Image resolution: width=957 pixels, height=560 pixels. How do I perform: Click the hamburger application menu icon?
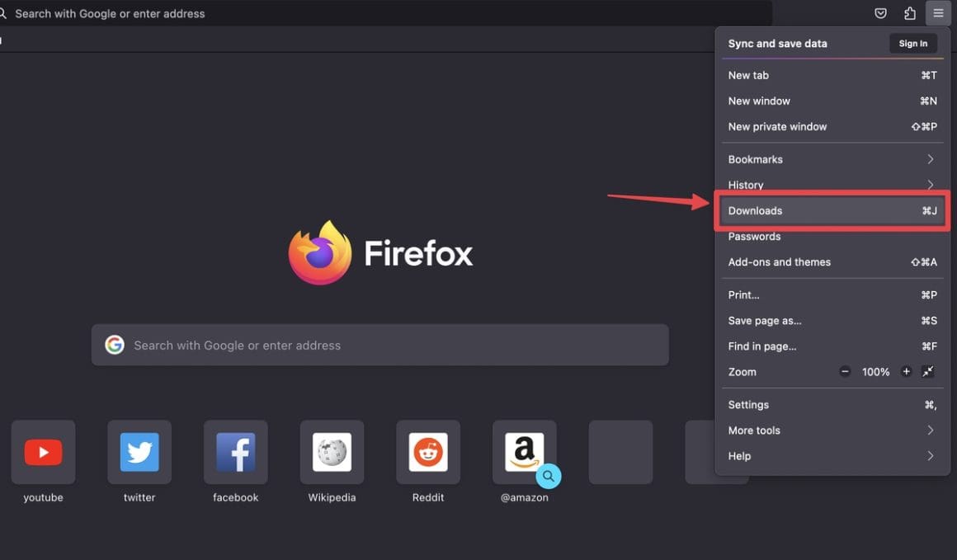pos(937,12)
